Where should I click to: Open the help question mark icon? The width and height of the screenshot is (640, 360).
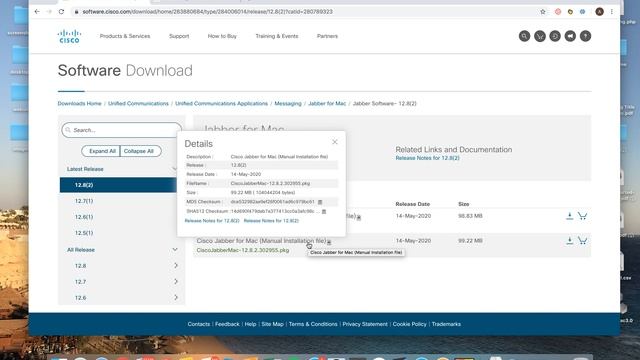click(x=585, y=36)
